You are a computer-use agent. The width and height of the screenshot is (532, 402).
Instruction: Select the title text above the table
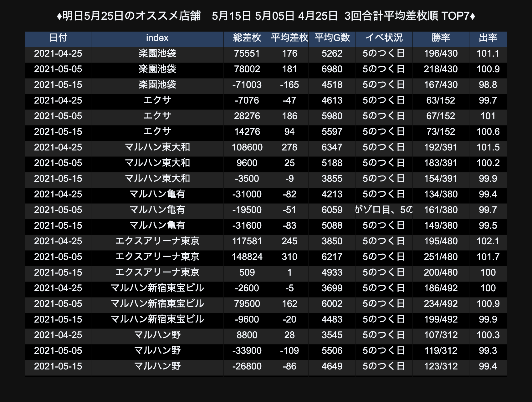point(266,16)
